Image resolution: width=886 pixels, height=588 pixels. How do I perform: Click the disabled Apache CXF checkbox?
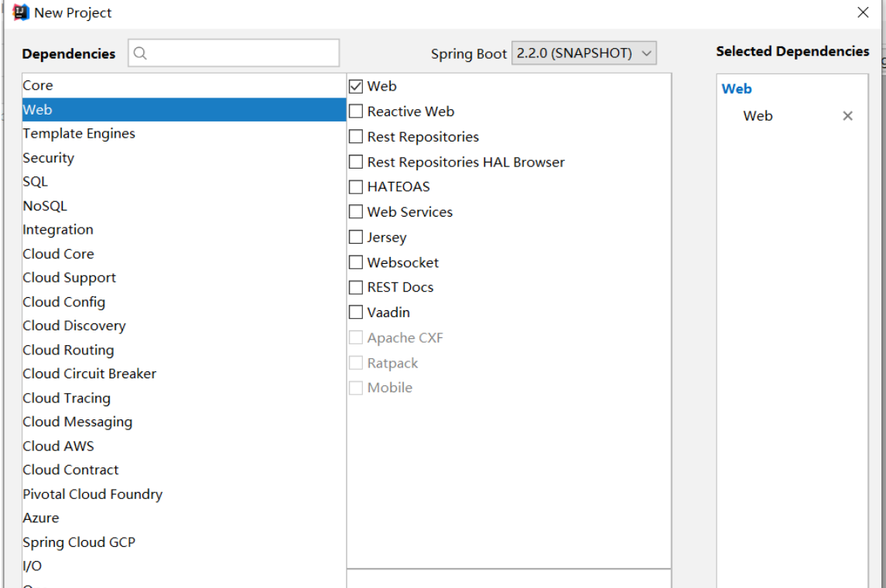[x=356, y=338]
